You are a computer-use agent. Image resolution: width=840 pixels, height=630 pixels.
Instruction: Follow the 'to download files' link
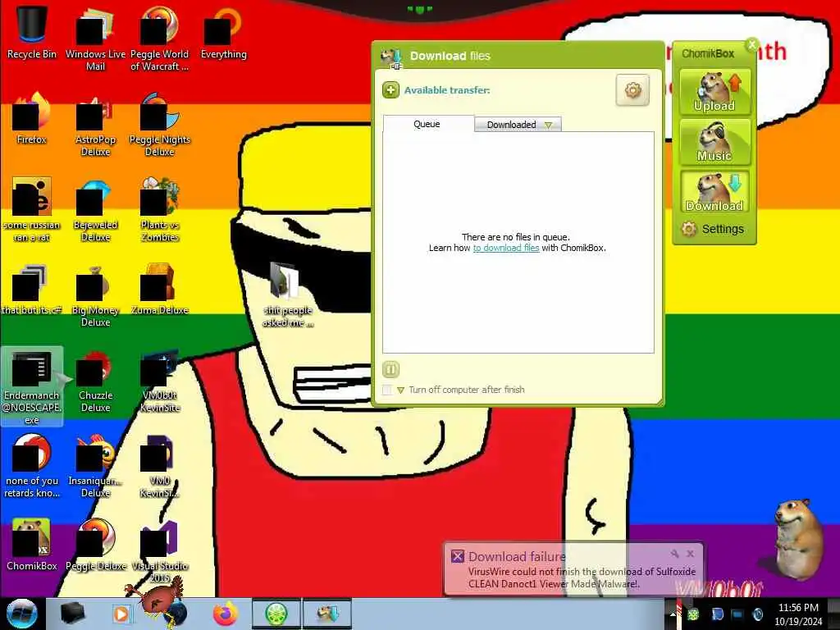(505, 248)
